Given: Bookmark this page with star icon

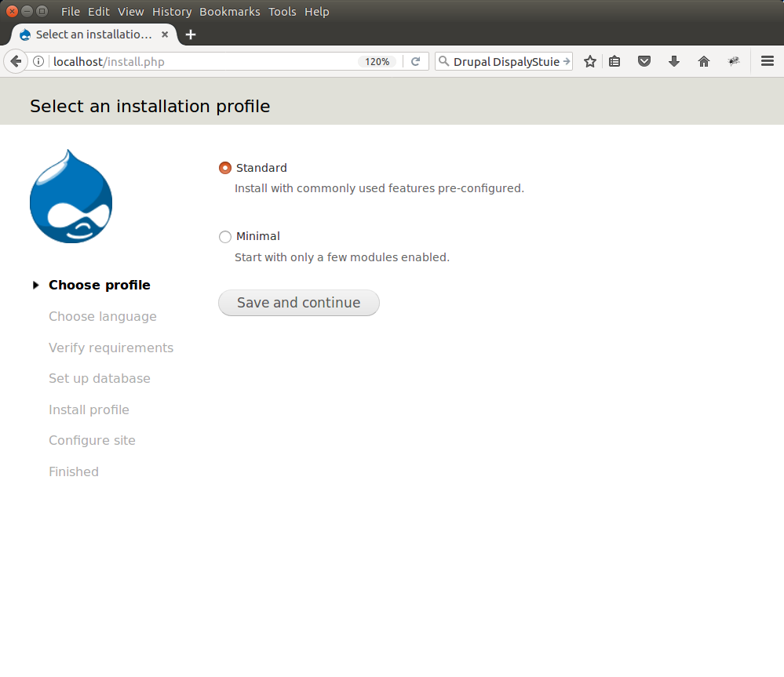Looking at the screenshot, I should pos(590,61).
